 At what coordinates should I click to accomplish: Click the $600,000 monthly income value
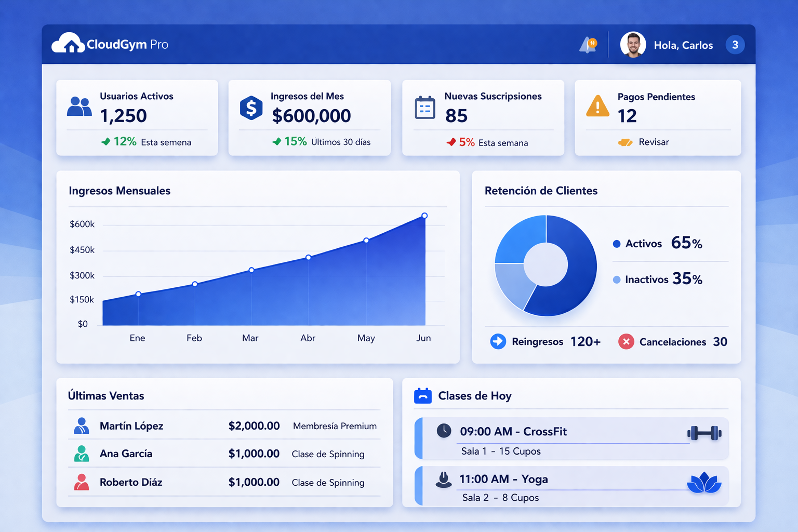tap(311, 116)
